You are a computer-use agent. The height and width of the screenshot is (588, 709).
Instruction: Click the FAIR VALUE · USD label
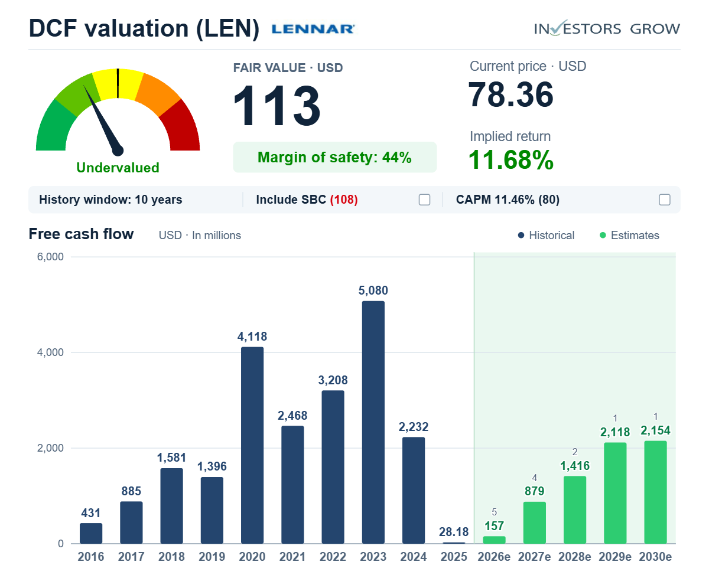coord(288,68)
